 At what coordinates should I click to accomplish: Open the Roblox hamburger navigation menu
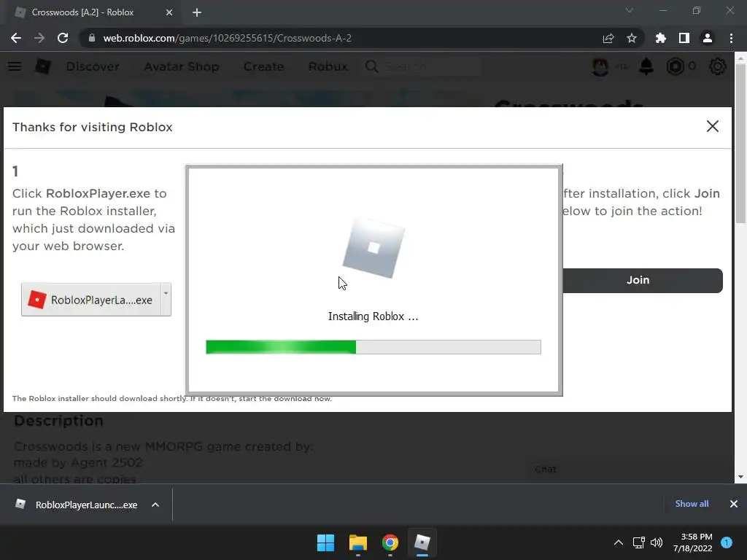pyautogui.click(x=15, y=66)
